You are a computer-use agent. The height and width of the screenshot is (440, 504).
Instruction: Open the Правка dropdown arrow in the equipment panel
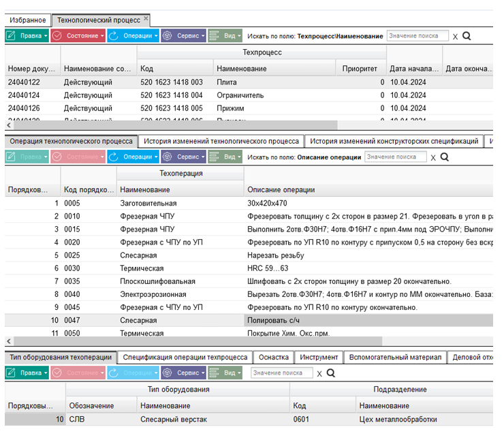[46, 373]
